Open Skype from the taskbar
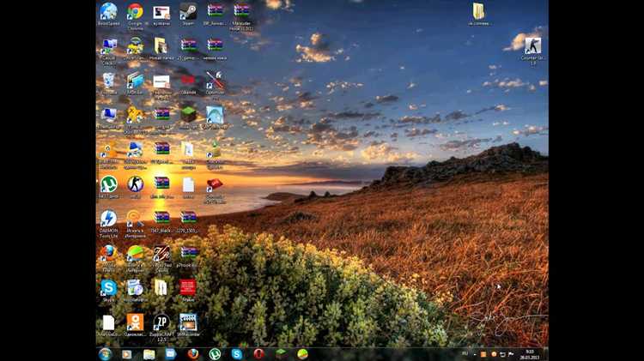The height and width of the screenshot is (361, 644). [x=237, y=354]
